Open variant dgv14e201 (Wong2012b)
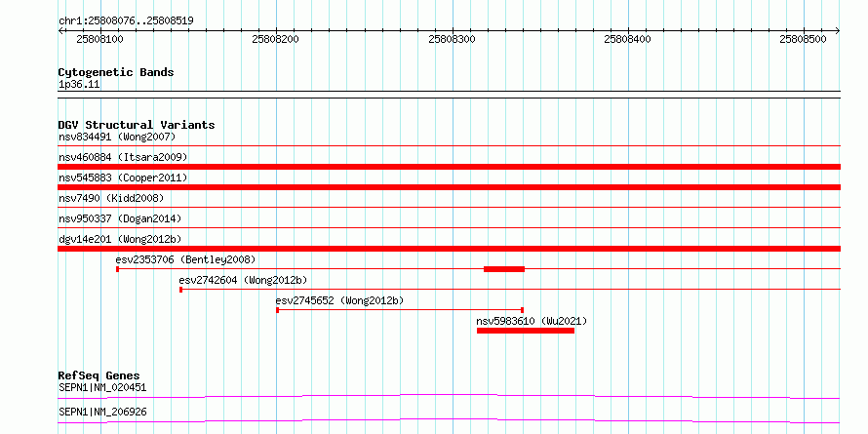The image size is (868, 434). (120, 239)
